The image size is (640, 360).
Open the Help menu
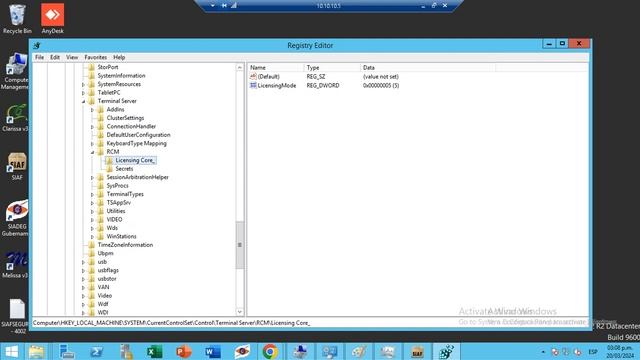[119, 57]
